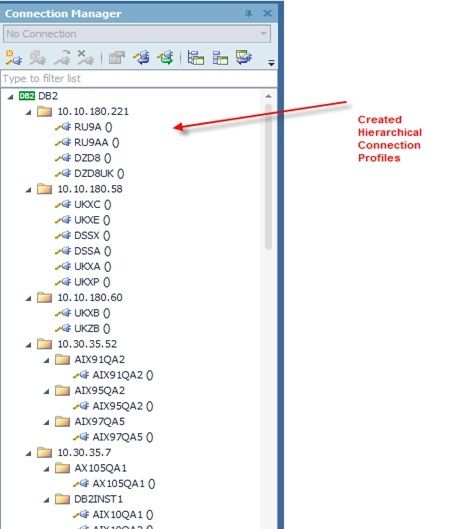461x529 pixels.
Task: Select the UKXP connection profile
Action: (x=92, y=282)
